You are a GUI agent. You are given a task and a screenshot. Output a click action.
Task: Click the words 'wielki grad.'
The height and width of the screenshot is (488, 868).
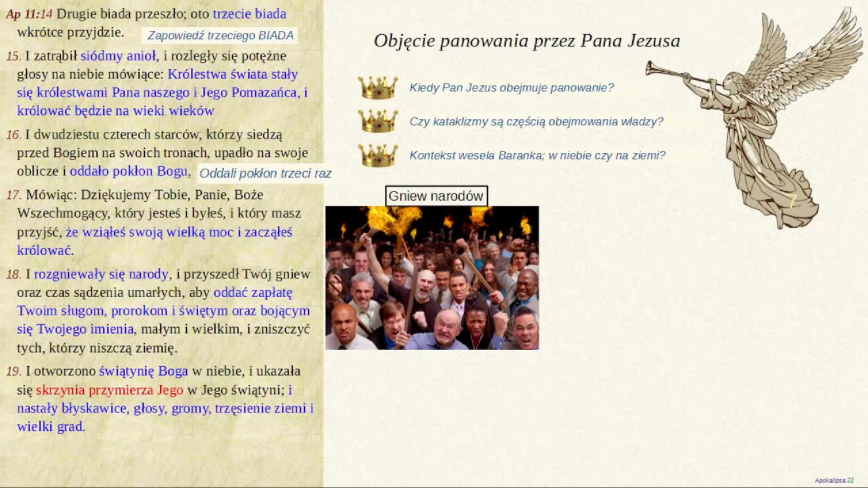tap(51, 426)
